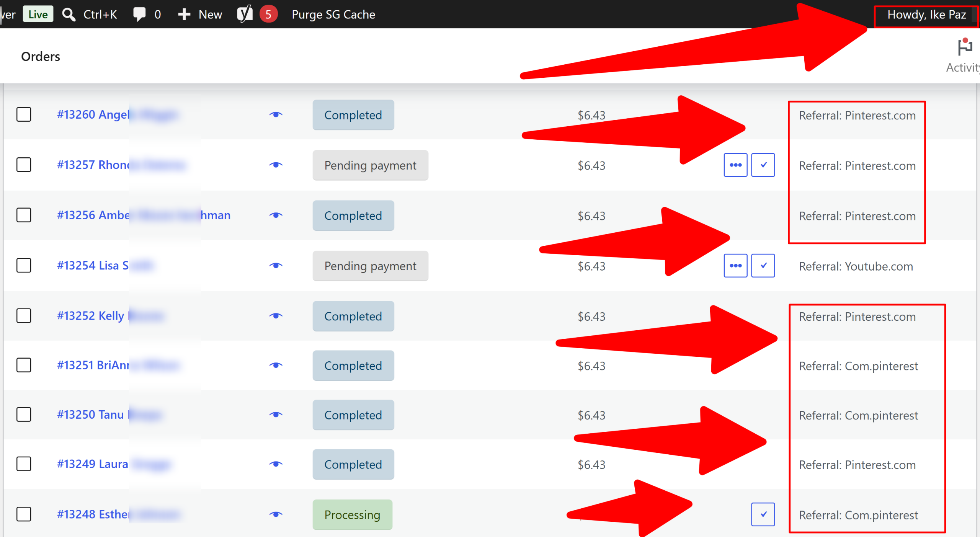Select checkbox for order #13257

coord(24,165)
